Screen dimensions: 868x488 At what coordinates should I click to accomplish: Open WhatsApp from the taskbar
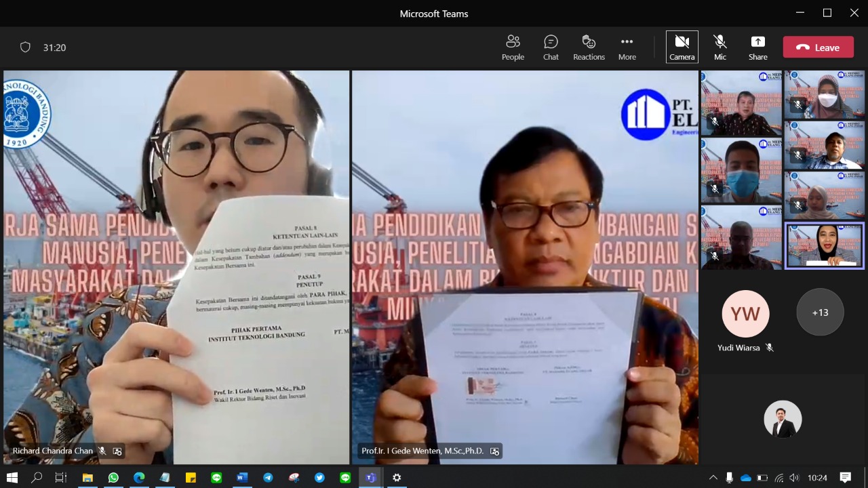coord(113,478)
